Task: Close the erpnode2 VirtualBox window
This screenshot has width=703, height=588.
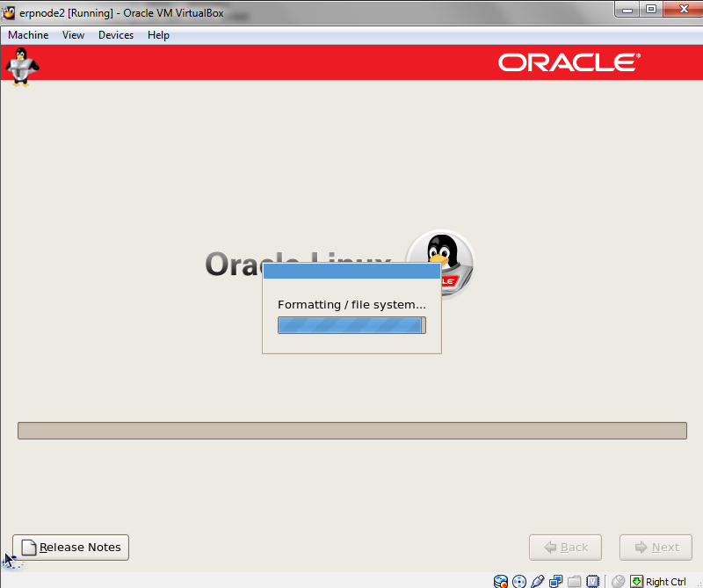Action: tap(684, 10)
